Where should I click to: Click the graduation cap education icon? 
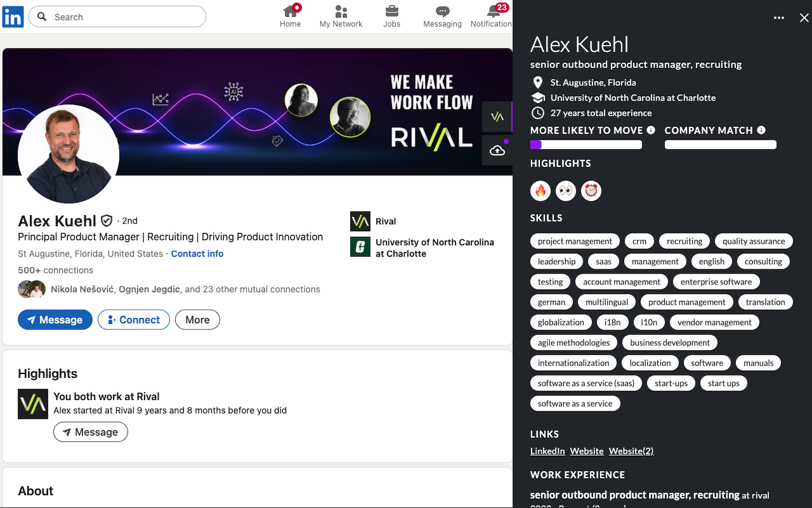[x=538, y=98]
